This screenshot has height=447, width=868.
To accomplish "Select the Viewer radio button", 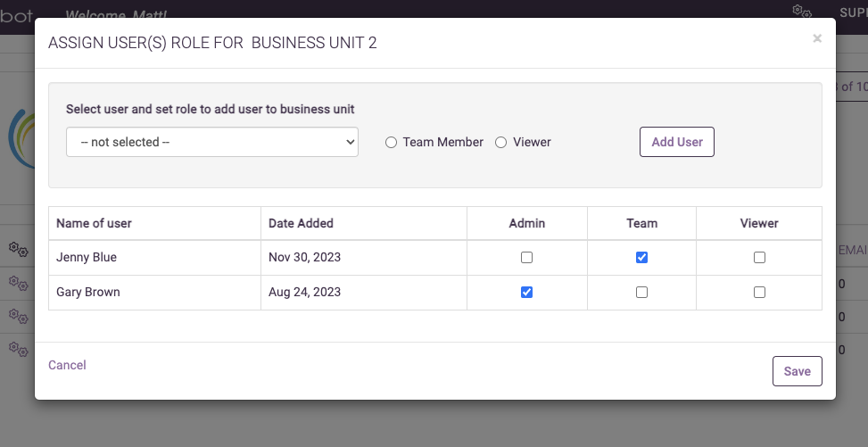I will (x=501, y=143).
